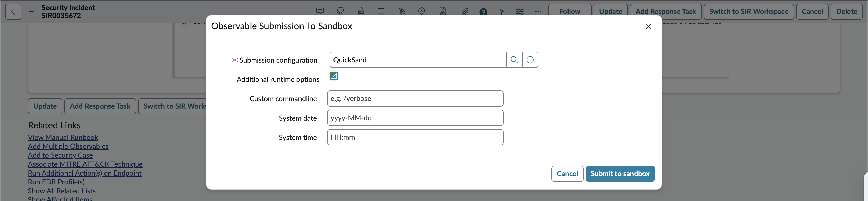Open more options ellipsis in header
Viewport: 868px width, 201px height.
click(538, 12)
